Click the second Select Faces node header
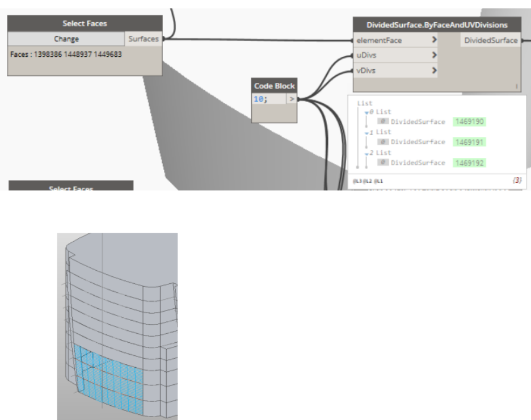The height and width of the screenshot is (420, 531). coord(71,186)
